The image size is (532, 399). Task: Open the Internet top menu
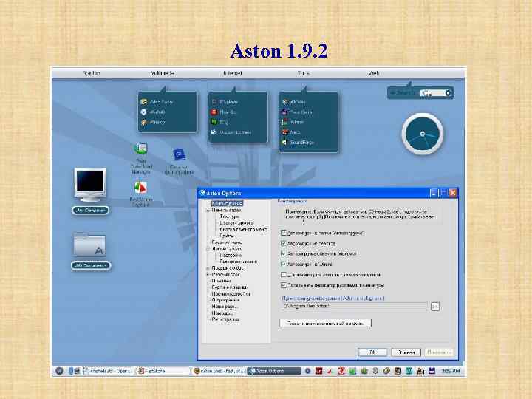point(233,73)
